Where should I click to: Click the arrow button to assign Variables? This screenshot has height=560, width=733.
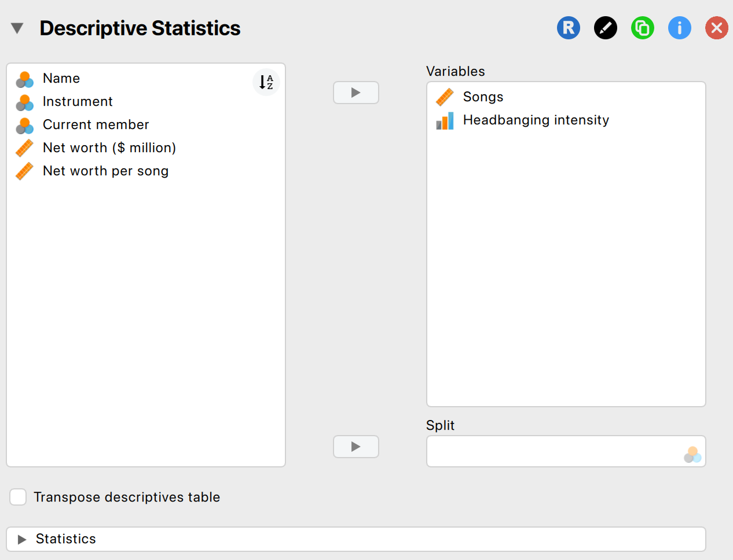click(355, 93)
